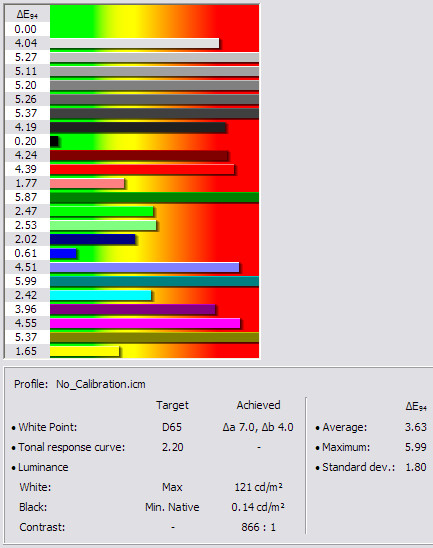Click the D65 white point target

point(172,427)
